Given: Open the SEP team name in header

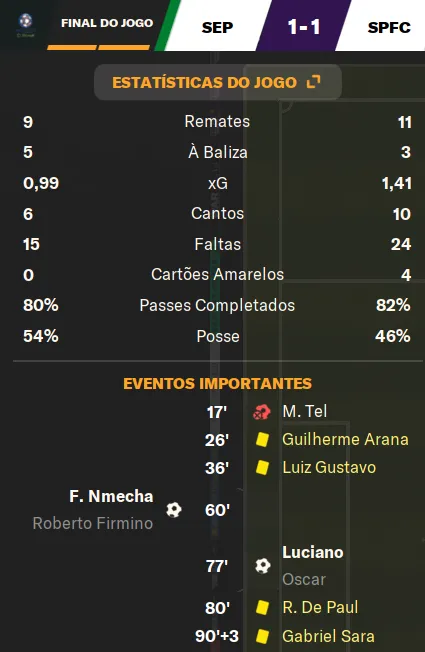Looking at the screenshot, I should point(217,27).
